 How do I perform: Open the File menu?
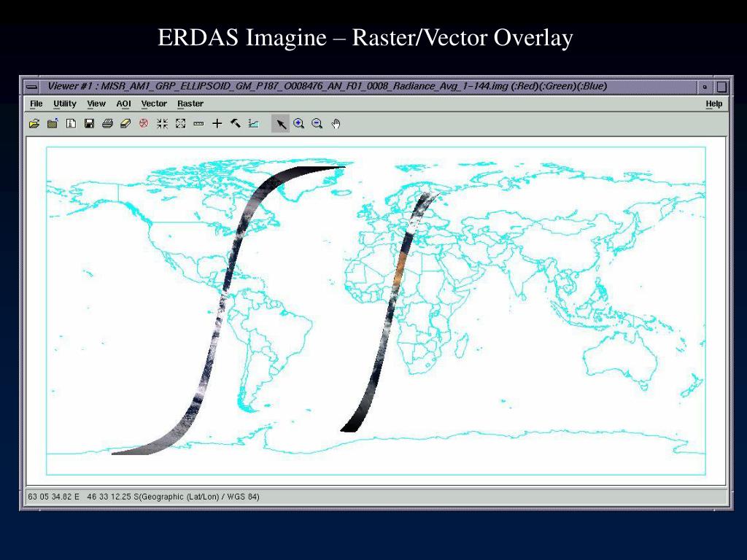(x=36, y=104)
